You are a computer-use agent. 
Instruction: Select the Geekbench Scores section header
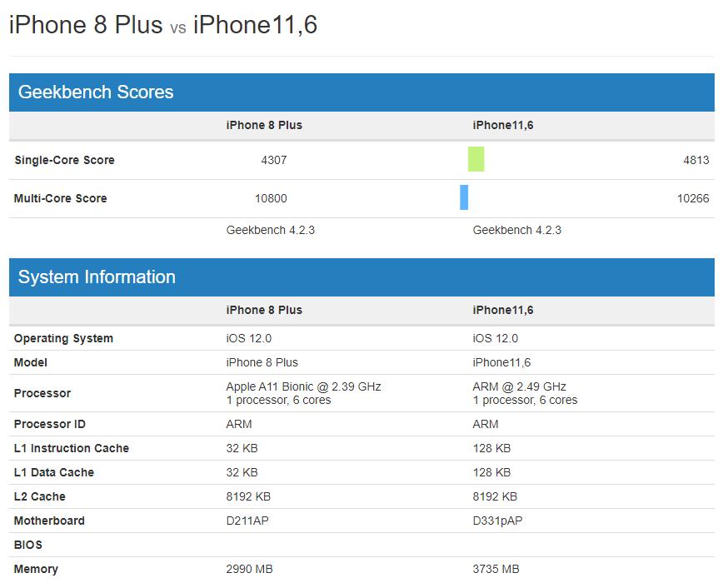point(96,92)
